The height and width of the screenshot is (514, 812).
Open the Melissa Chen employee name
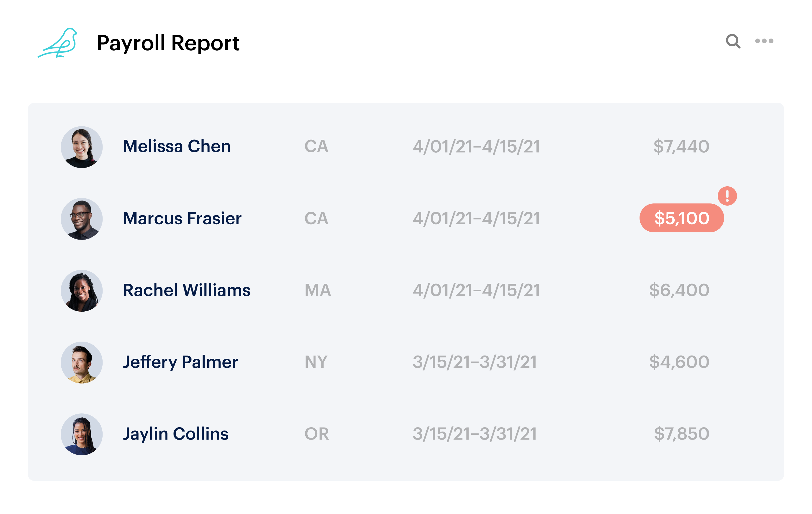177,146
